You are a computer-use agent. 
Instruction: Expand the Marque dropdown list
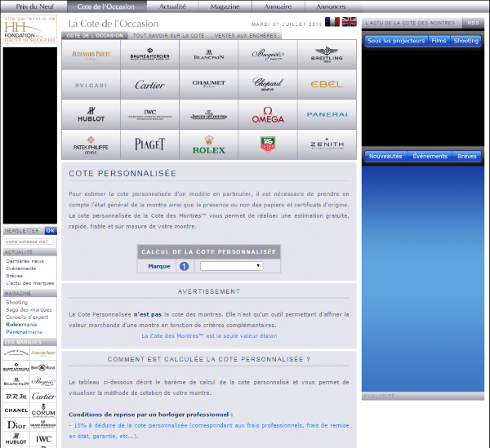coord(231,266)
